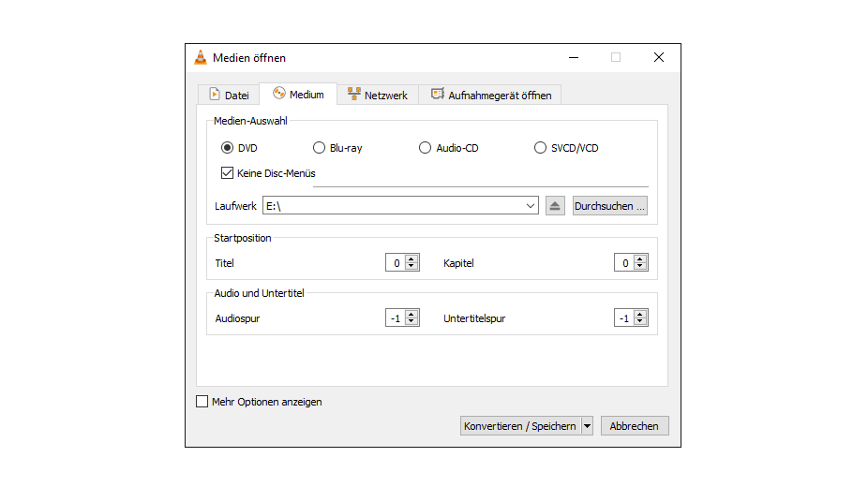Increase the Titel value with up arrow
This screenshot has width=868, height=487.
tap(412, 259)
